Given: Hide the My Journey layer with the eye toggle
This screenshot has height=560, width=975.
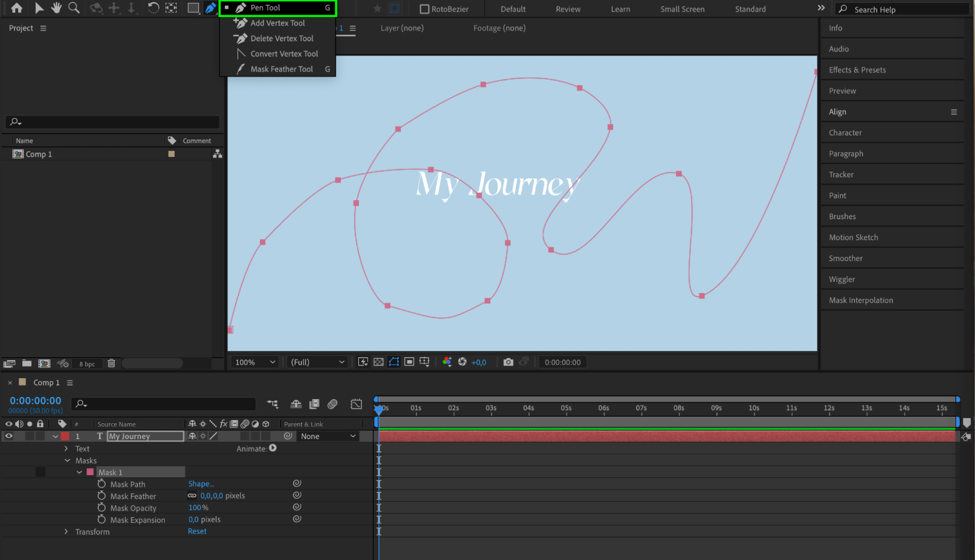Looking at the screenshot, I should click(x=9, y=436).
